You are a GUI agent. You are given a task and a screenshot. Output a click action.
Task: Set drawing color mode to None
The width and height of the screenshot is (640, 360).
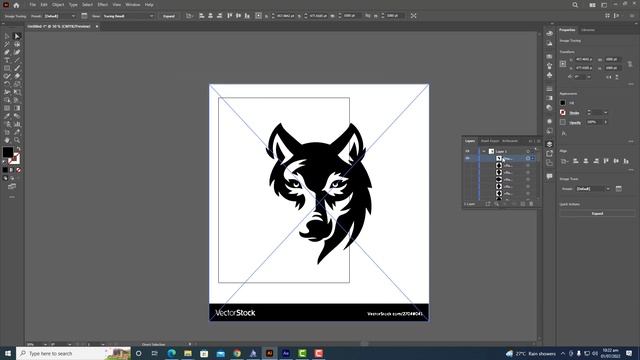pos(18,170)
